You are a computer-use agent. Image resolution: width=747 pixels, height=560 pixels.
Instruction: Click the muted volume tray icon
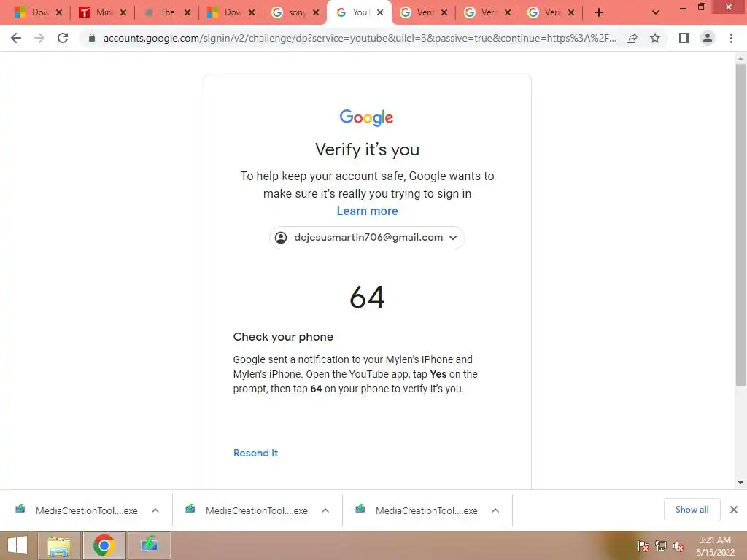678,545
